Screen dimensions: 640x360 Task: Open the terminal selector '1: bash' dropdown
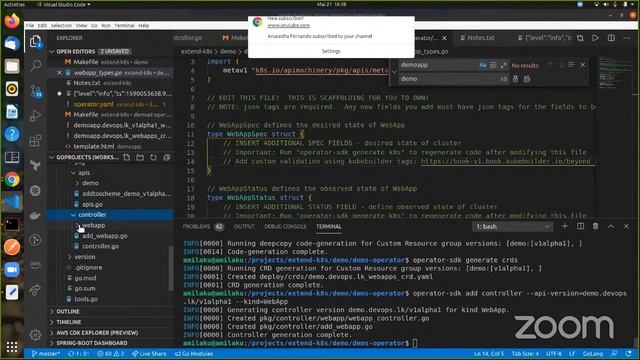[x=513, y=227]
